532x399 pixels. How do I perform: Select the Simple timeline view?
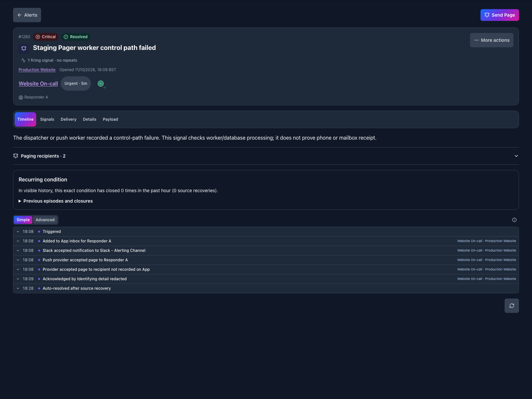[23, 220]
